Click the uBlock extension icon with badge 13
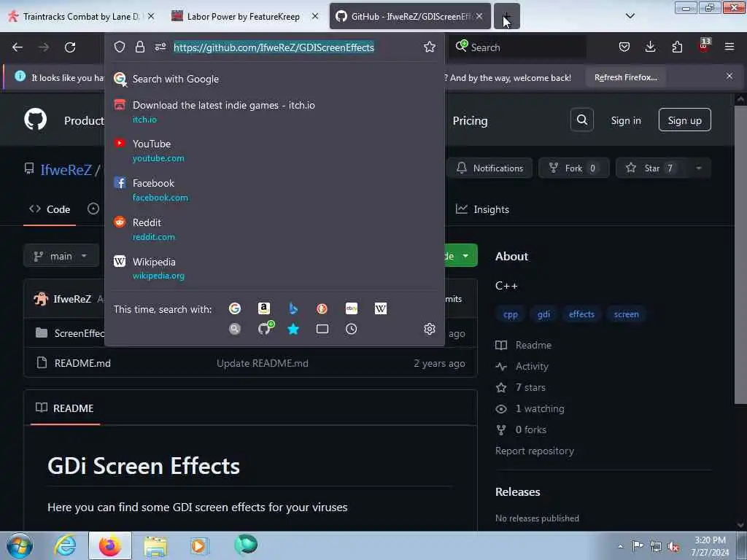Viewport: 747px width, 560px height. click(x=704, y=46)
